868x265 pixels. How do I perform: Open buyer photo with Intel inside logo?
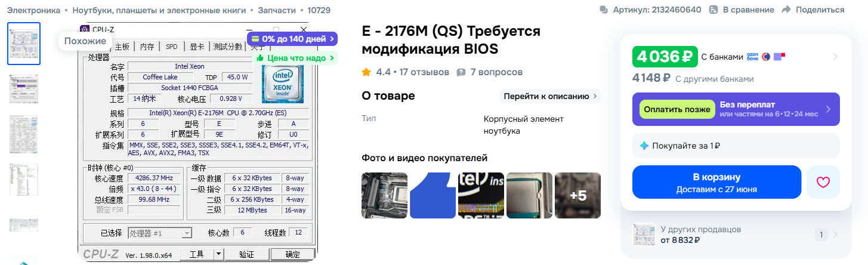(x=481, y=195)
